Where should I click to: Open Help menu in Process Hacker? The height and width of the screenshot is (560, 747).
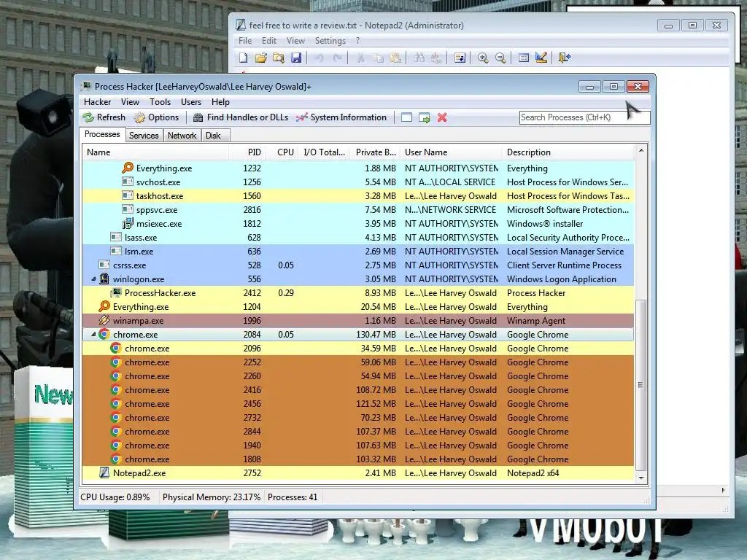coord(220,102)
